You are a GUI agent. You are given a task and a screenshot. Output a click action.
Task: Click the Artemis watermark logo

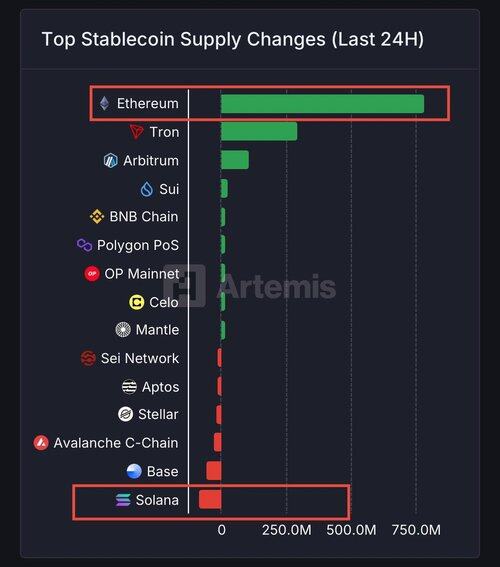tap(249, 286)
